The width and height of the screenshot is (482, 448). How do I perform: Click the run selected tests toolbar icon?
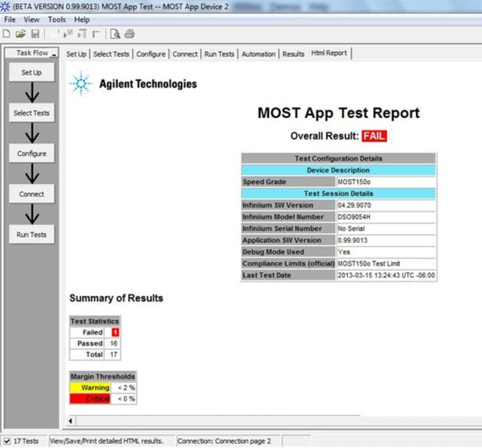click(x=68, y=34)
